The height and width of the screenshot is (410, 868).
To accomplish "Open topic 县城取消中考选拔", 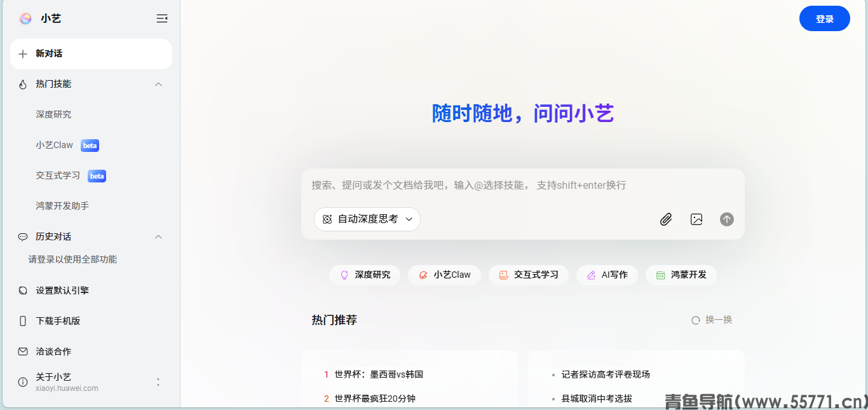I will pyautogui.click(x=597, y=399).
